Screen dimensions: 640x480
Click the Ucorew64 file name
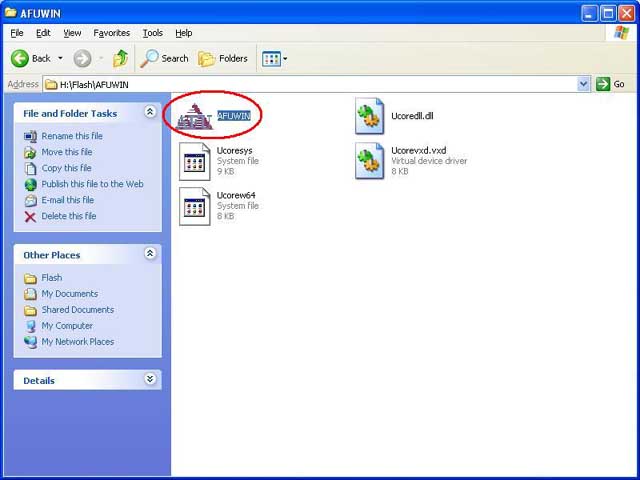(x=236, y=196)
